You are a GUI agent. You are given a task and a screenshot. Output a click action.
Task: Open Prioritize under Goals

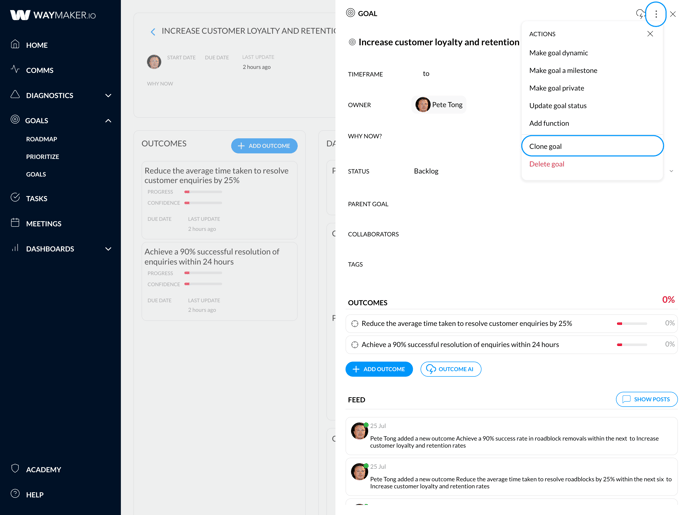(x=42, y=157)
